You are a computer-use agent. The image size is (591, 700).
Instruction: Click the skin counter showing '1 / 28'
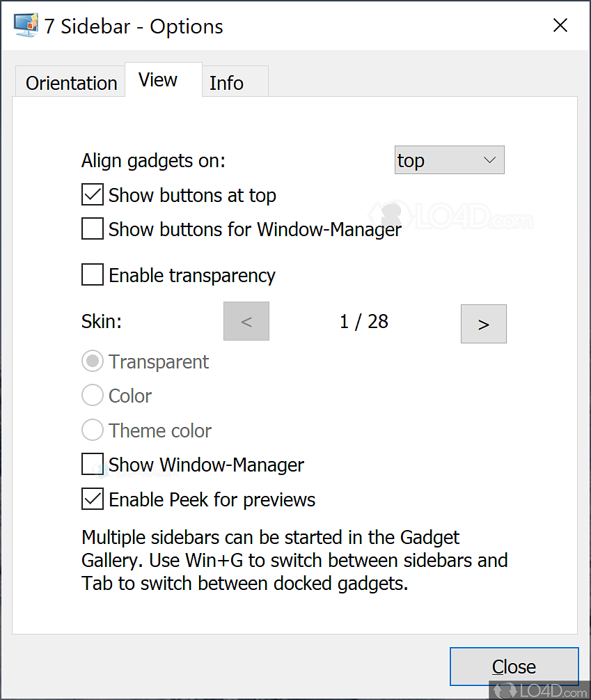363,321
